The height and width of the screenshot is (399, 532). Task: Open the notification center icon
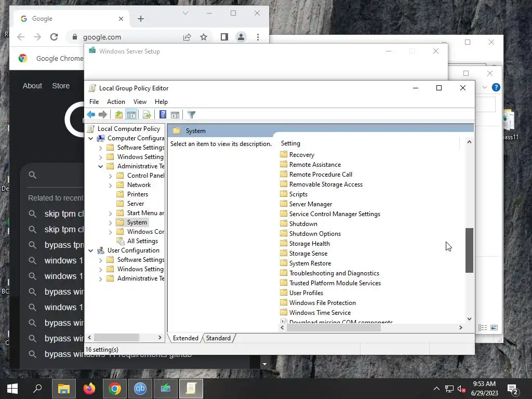[513, 389]
